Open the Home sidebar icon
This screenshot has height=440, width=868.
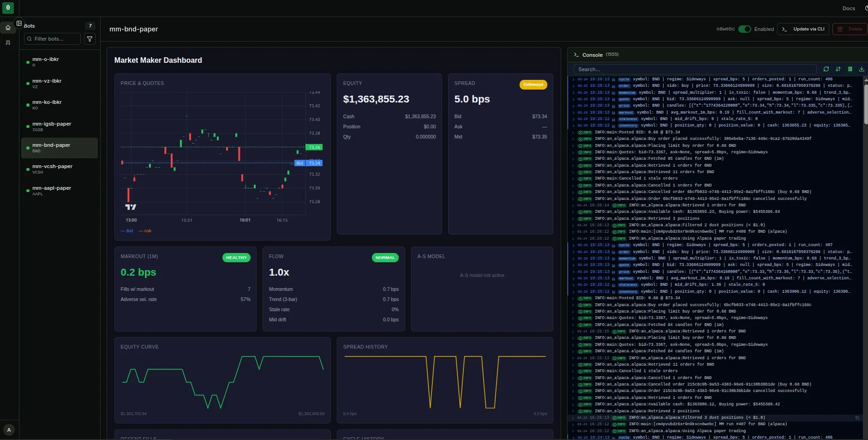[8, 28]
